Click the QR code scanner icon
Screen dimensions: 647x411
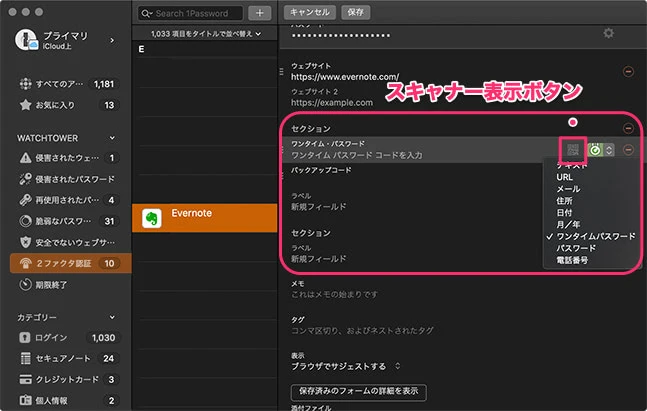pyautogui.click(x=572, y=150)
